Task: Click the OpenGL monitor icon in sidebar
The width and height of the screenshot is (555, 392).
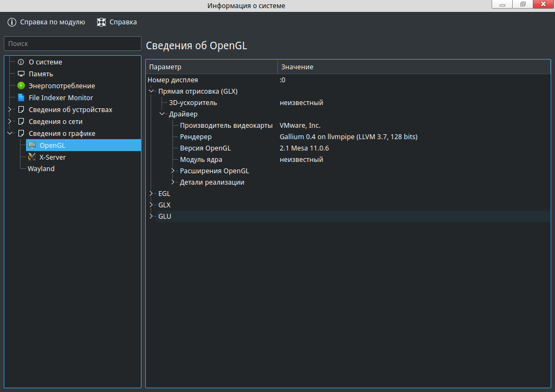Action: tap(32, 145)
